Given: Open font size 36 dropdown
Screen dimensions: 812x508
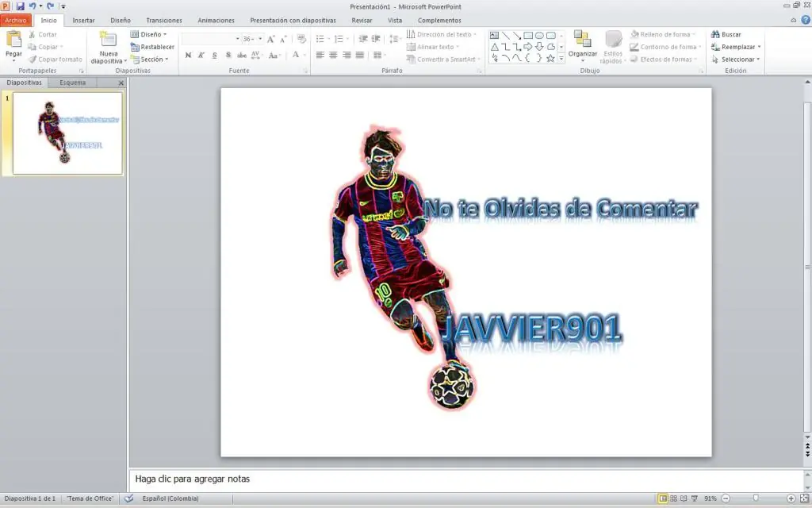Looking at the screenshot, I should (x=260, y=39).
